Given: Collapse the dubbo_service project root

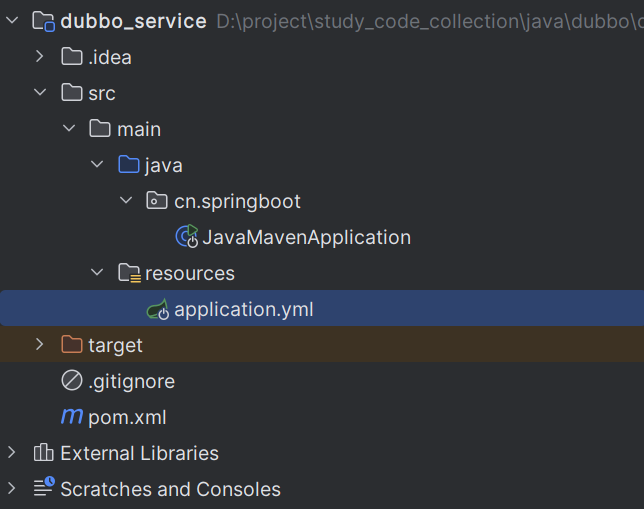Looking at the screenshot, I should tap(12, 21).
